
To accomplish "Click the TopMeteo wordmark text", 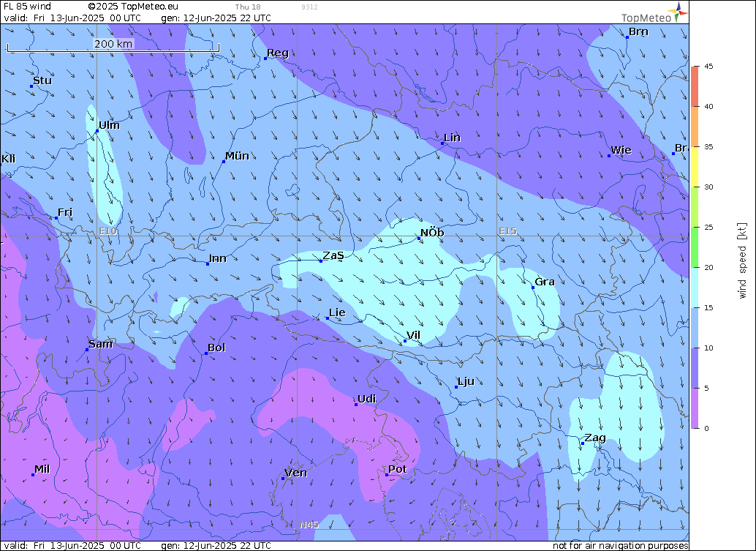I will coord(646,18).
